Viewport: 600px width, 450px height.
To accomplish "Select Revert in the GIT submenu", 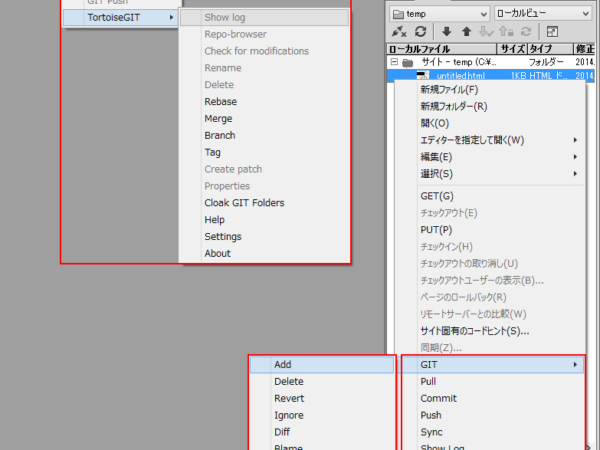I will coord(289,398).
